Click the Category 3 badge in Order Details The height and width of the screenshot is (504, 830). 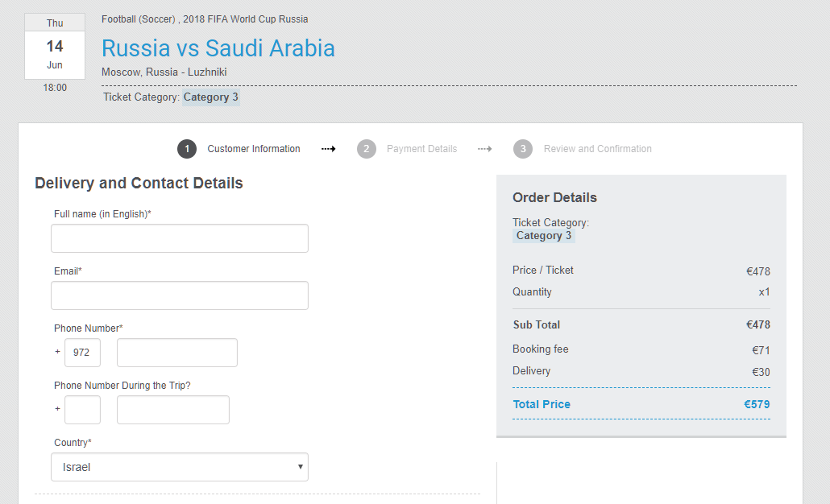coord(543,235)
